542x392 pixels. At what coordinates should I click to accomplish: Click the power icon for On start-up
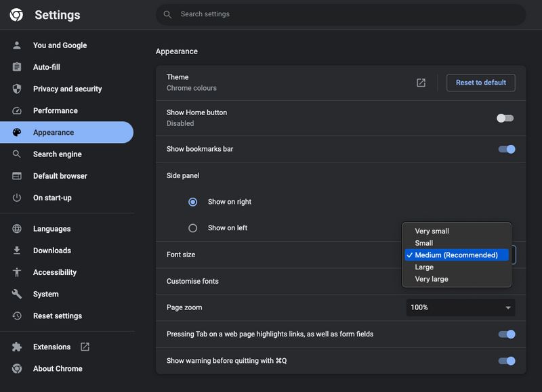(16, 198)
